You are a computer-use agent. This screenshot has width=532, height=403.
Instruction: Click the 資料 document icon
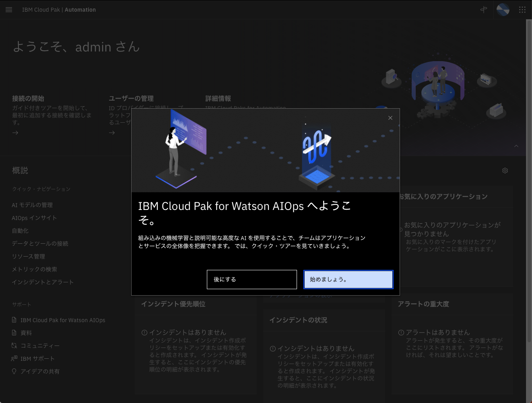pos(14,333)
